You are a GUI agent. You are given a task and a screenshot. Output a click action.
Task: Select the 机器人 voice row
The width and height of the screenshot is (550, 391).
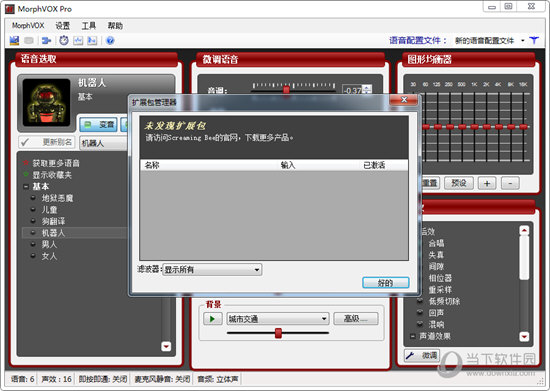click(75, 233)
